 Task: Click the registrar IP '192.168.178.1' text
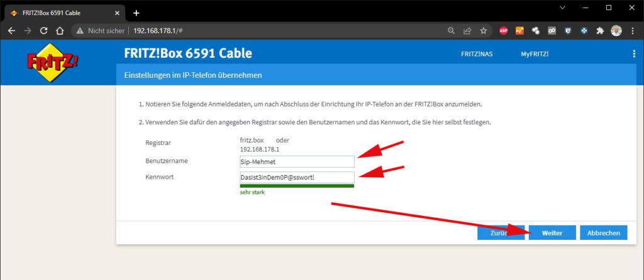(x=260, y=149)
